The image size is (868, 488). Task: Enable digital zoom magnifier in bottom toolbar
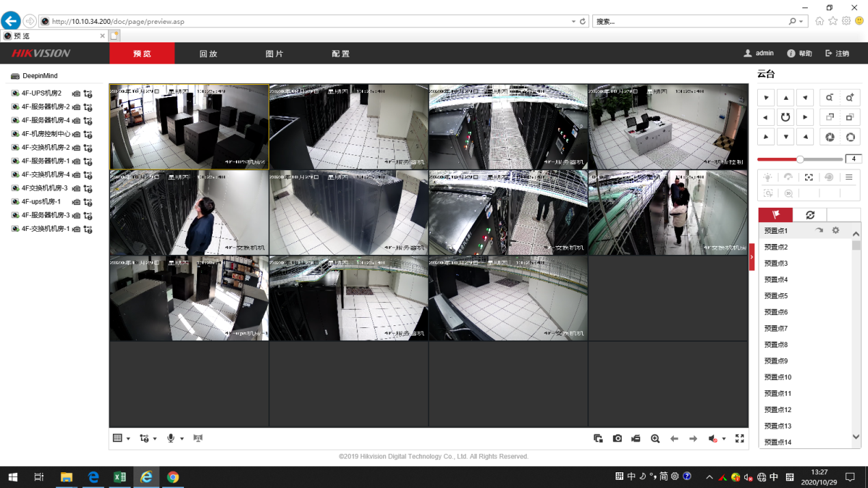pyautogui.click(x=655, y=439)
